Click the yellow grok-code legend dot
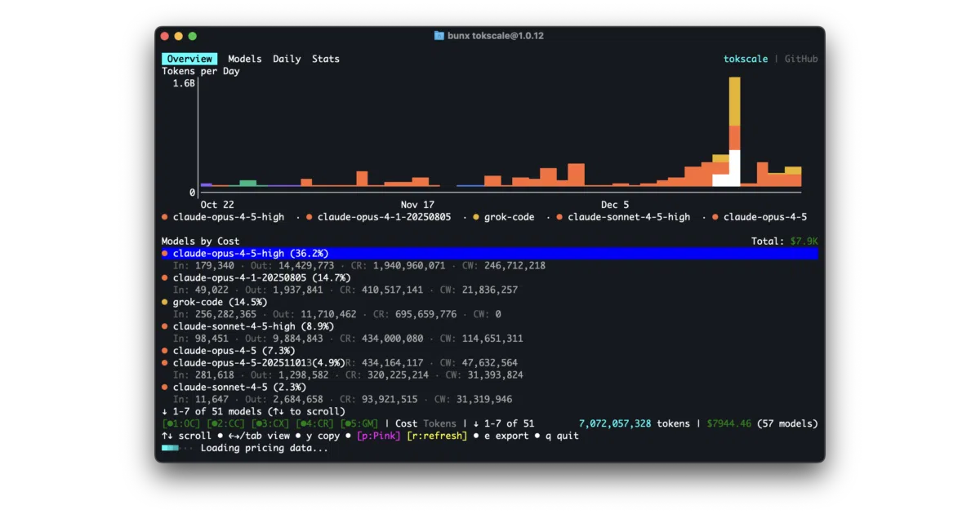The image size is (980, 514). coord(476,217)
